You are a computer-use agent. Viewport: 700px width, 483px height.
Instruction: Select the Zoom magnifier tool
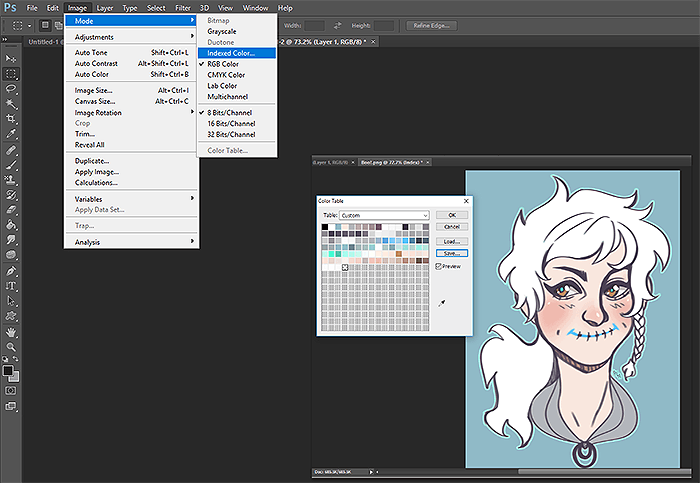[11, 346]
